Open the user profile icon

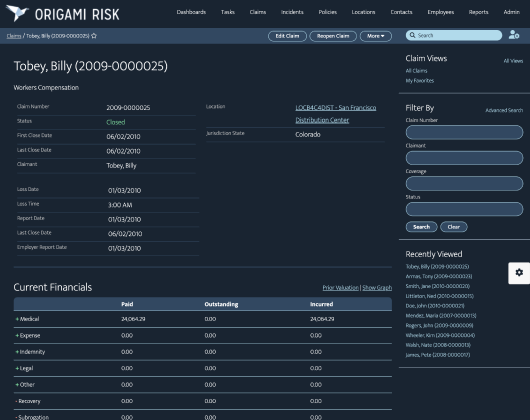[514, 35]
